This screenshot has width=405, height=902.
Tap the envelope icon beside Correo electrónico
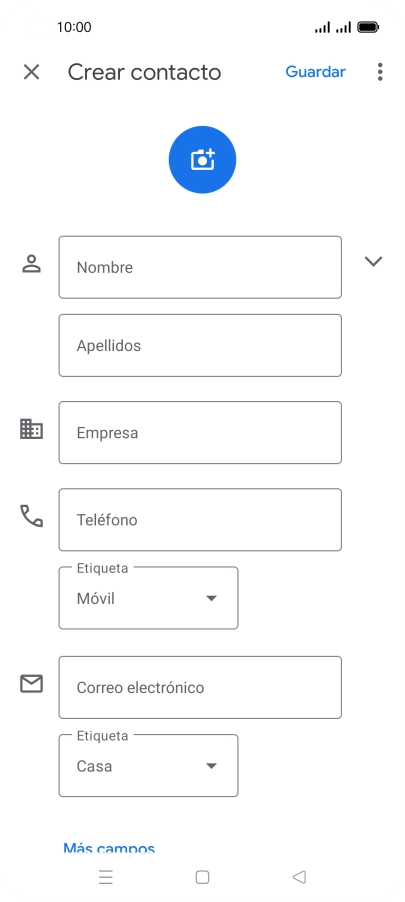coord(31,684)
